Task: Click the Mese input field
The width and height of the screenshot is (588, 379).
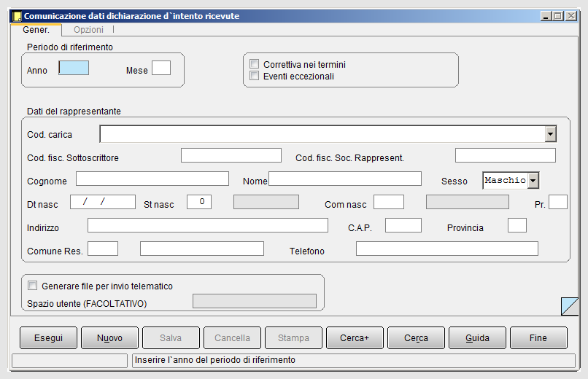Action: point(161,69)
